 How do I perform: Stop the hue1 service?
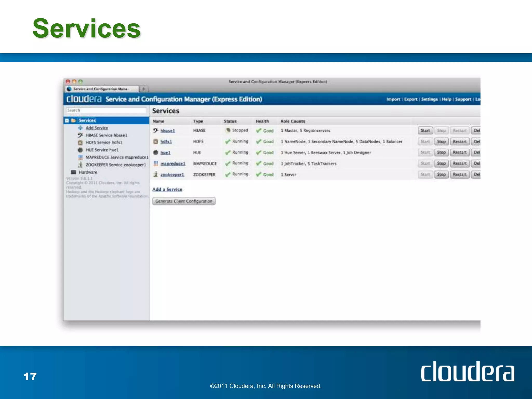click(x=441, y=152)
